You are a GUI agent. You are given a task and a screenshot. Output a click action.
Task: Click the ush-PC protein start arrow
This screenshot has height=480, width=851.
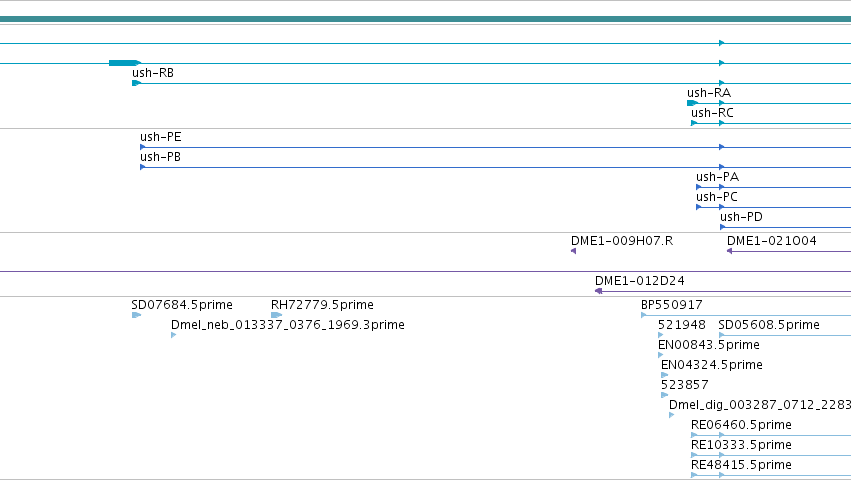click(699, 207)
